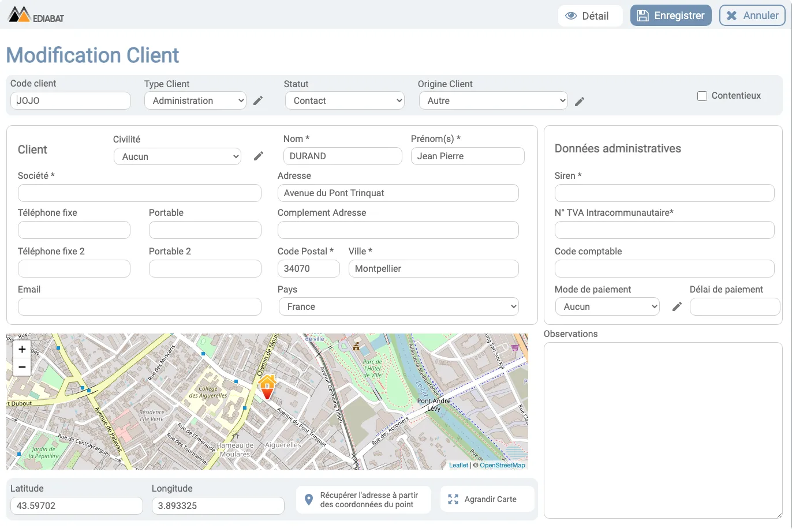Click the pencil icon next to Civilité

(x=259, y=156)
